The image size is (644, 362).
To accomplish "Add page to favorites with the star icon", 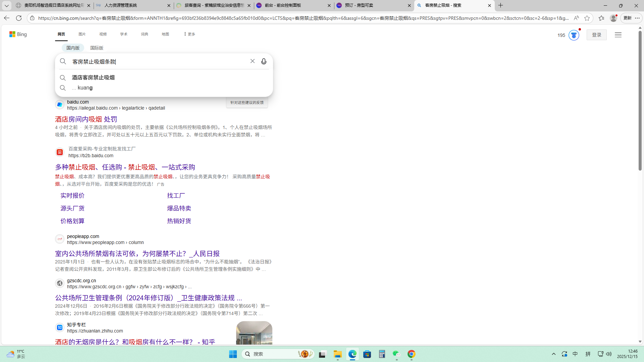I will pos(587,18).
